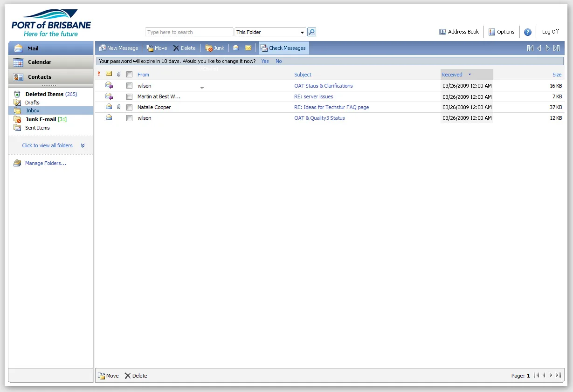This screenshot has height=392, width=573.
Task: Go to next page using top toolbar arrow
Action: [x=548, y=48]
